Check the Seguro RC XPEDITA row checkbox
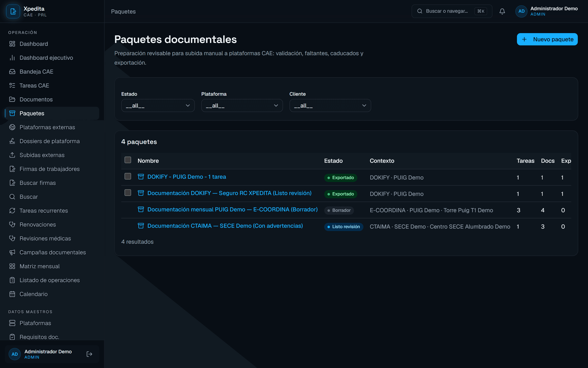This screenshot has width=588, height=368. point(128,193)
